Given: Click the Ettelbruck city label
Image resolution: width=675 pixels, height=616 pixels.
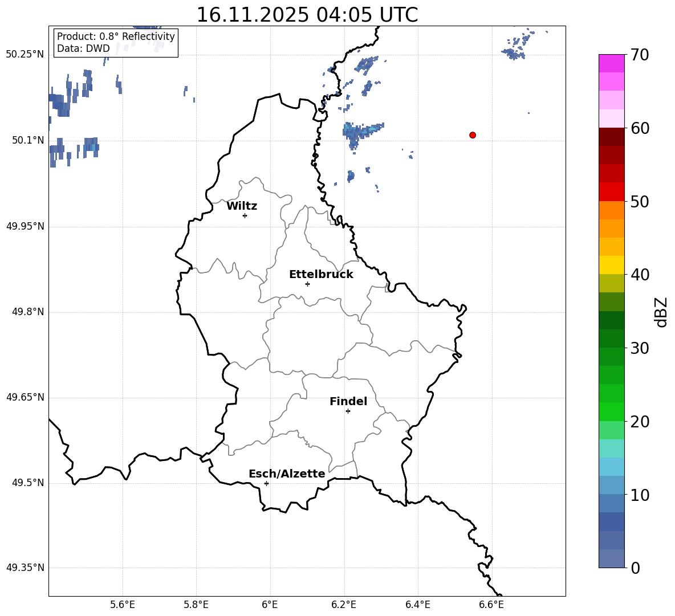Looking at the screenshot, I should click(x=321, y=275).
